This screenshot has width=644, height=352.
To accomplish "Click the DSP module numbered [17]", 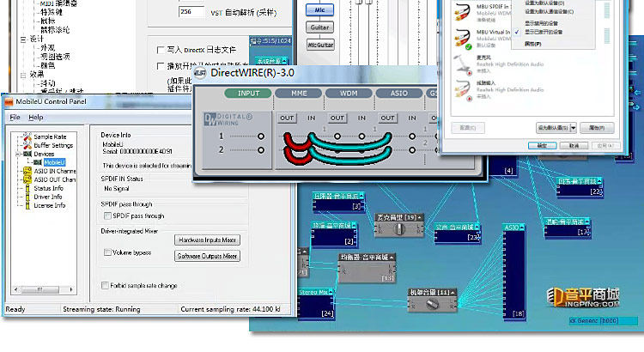I will [x=568, y=228].
